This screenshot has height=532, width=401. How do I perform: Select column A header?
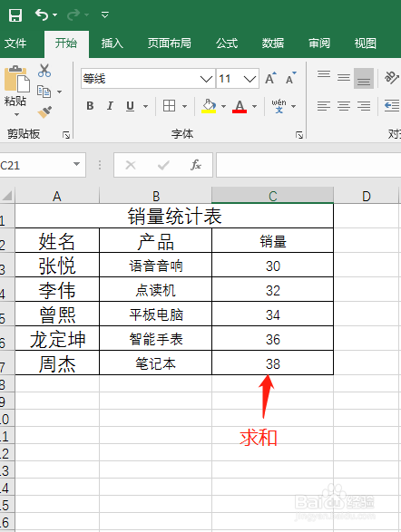tap(57, 196)
